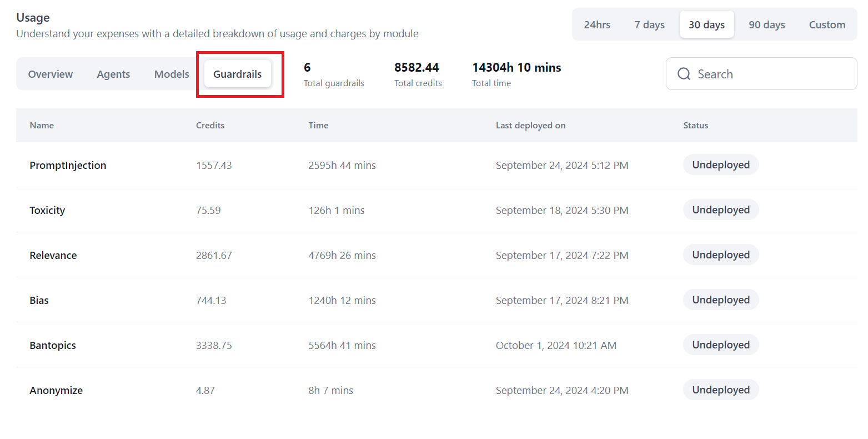868x439 pixels.
Task: Switch to the Overview tab
Action: [51, 74]
